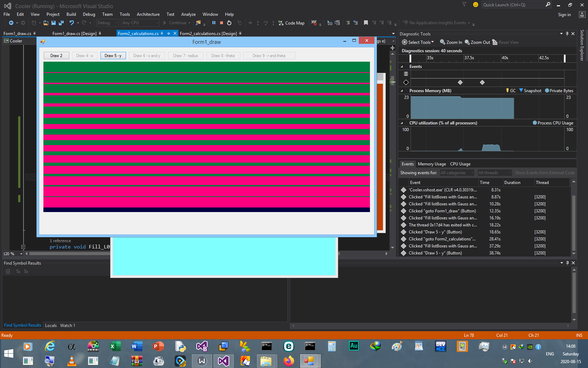Toggle Process CPU Usage legend indicator
Image resolution: width=588 pixels, height=368 pixels.
pyautogui.click(x=553, y=123)
